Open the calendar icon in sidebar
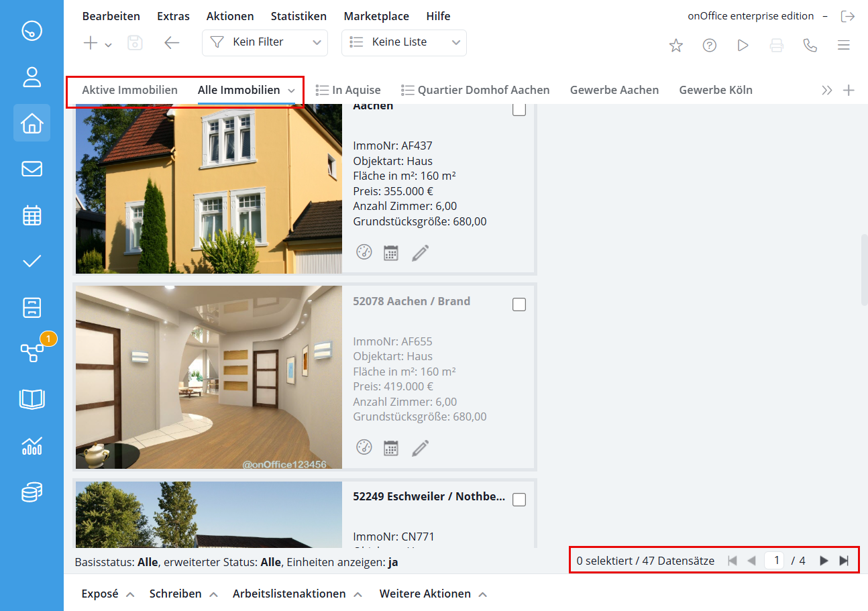 (x=32, y=215)
